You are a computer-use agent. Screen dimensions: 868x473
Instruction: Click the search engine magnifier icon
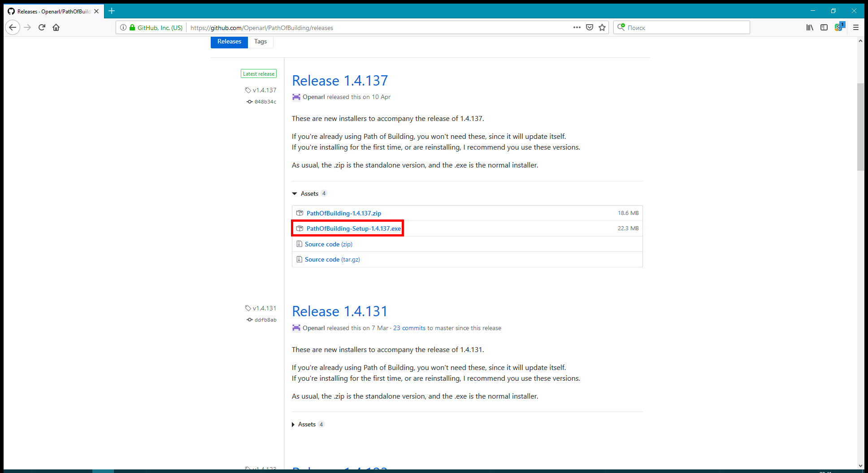click(621, 27)
